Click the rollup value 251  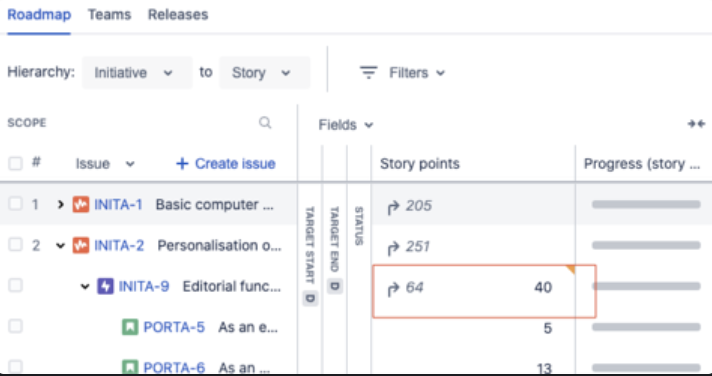[x=418, y=247]
